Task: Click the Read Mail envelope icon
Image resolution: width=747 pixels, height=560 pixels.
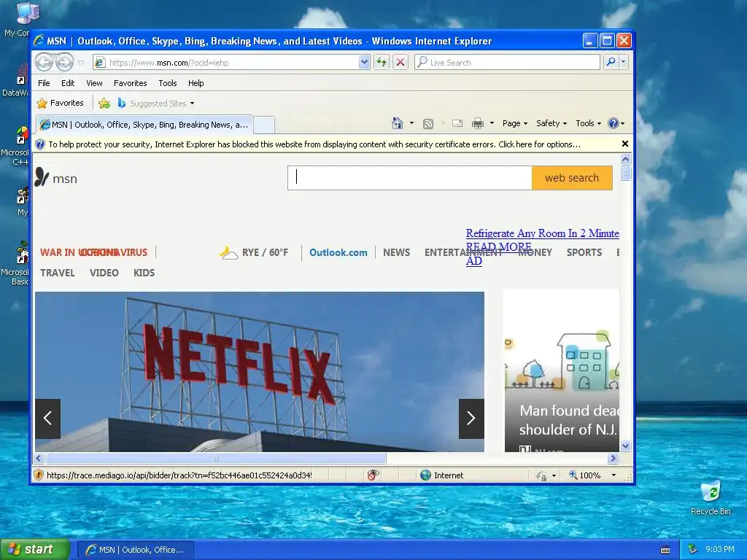Action: 457,123
